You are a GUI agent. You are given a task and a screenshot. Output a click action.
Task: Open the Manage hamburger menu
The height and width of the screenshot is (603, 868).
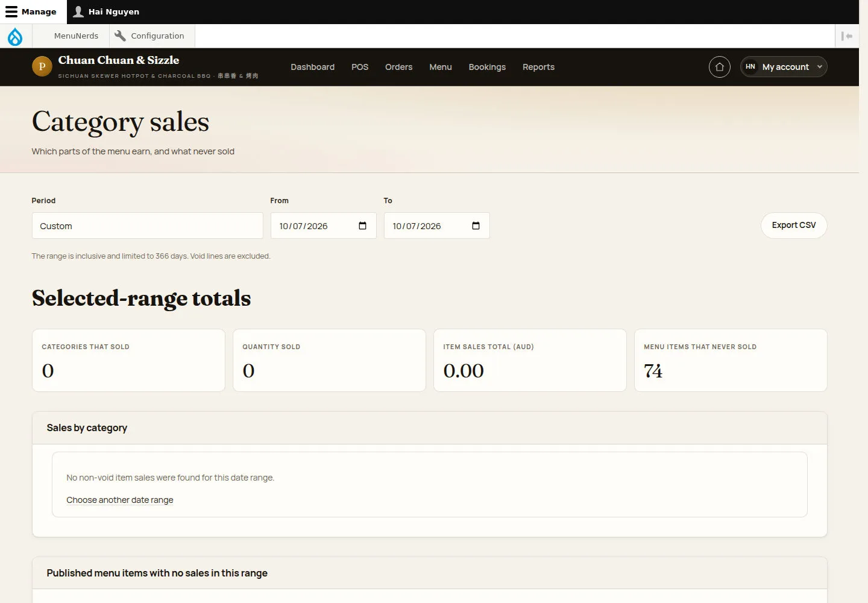(x=11, y=11)
